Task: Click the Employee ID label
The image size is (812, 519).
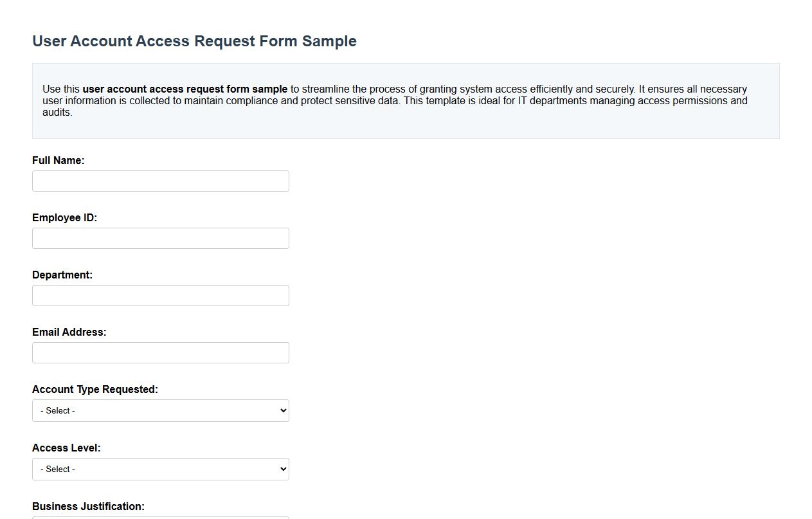Action: (64, 217)
